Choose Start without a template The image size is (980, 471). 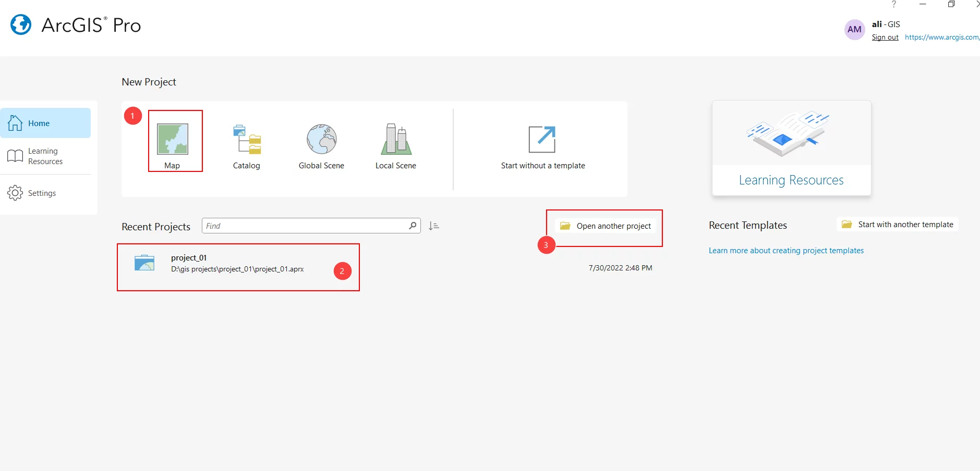point(542,147)
